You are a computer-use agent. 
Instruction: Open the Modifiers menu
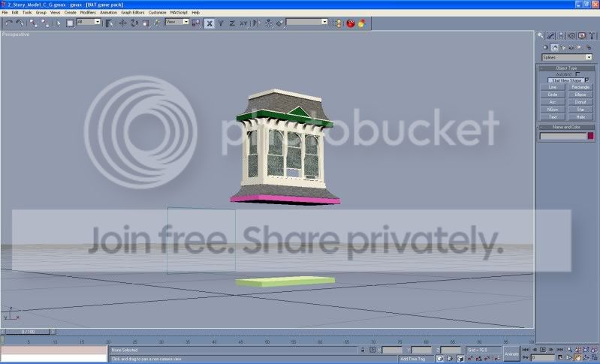pos(88,13)
